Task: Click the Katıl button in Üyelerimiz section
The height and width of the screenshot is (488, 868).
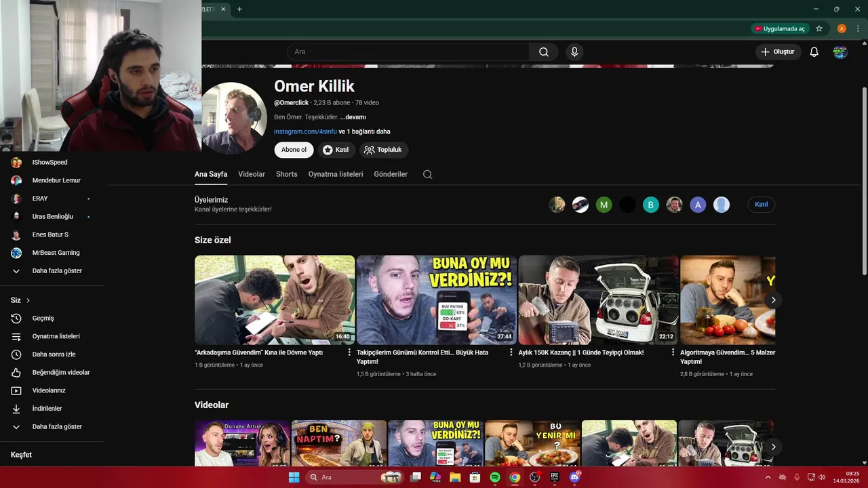Action: [762, 205]
